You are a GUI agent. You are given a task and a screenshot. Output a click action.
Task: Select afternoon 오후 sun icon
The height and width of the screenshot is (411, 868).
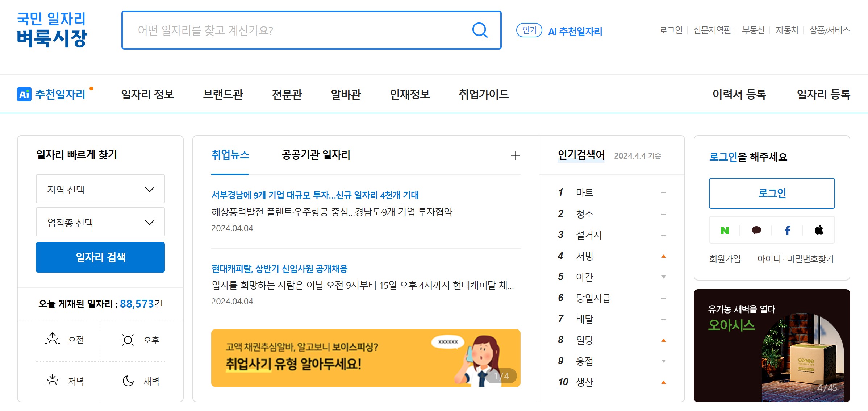128,340
